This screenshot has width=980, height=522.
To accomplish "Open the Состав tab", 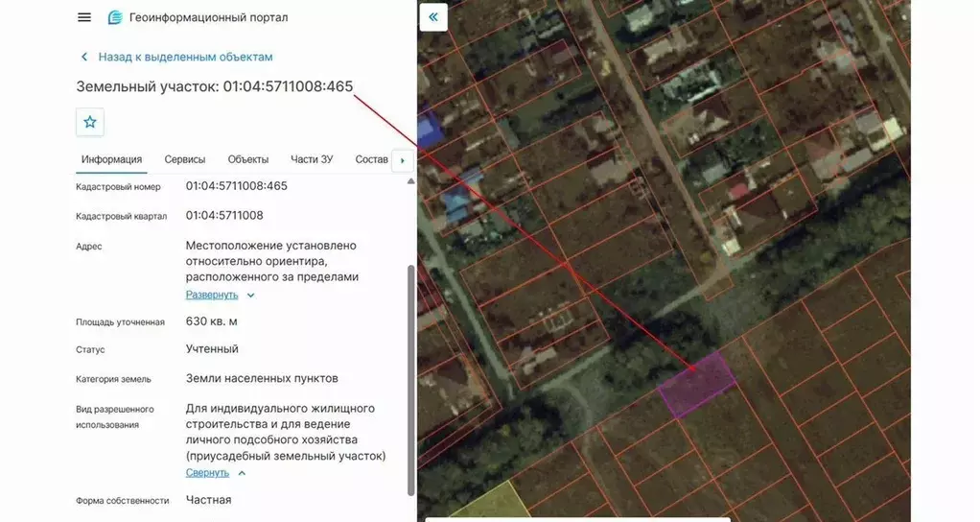I will click(371, 159).
